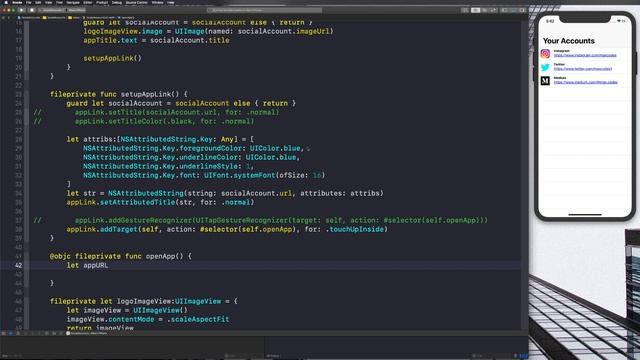The height and width of the screenshot is (360, 640).
Task: Open the Product menu
Action: [x=102, y=2]
